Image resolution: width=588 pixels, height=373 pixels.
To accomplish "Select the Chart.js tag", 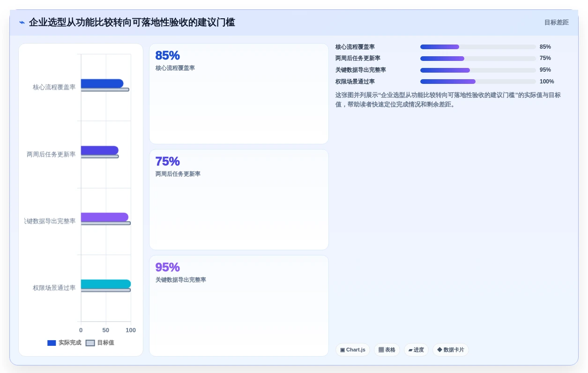I will 353,350.
